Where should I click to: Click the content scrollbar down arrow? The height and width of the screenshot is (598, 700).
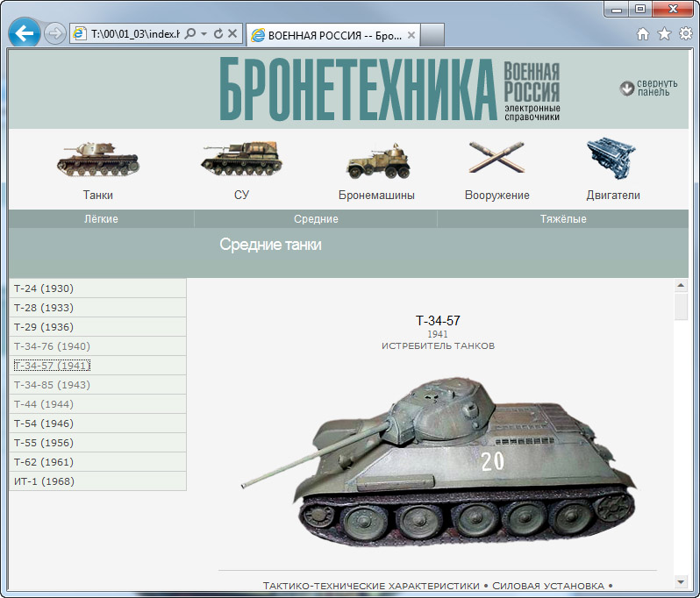coord(681,582)
